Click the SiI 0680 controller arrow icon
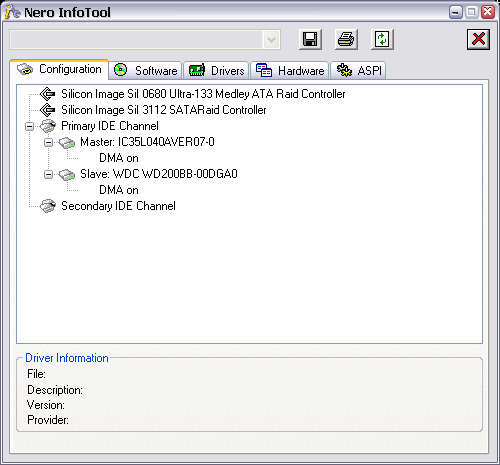The height and width of the screenshot is (465, 500). pos(47,94)
